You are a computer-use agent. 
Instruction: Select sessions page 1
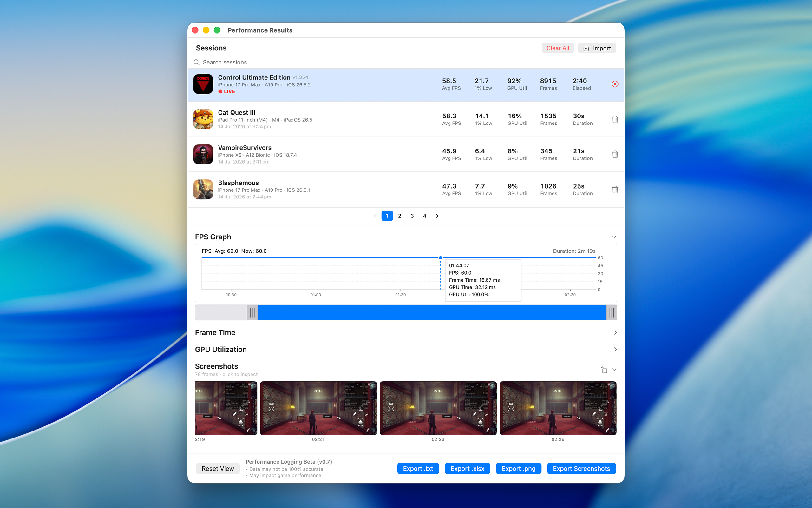point(387,216)
